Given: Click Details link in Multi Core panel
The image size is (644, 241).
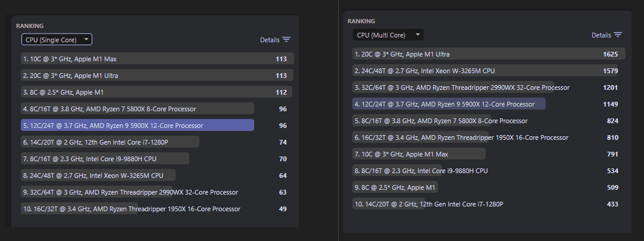Looking at the screenshot, I should 601,35.
